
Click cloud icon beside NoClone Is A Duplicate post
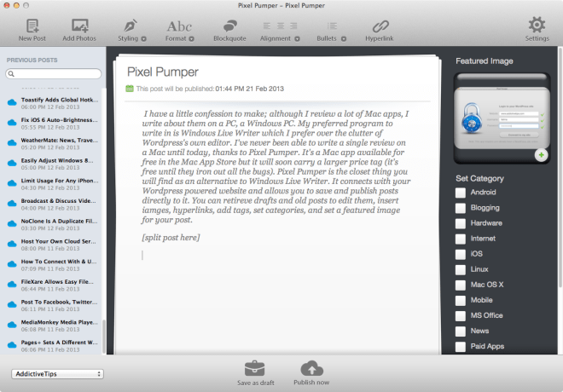point(12,224)
